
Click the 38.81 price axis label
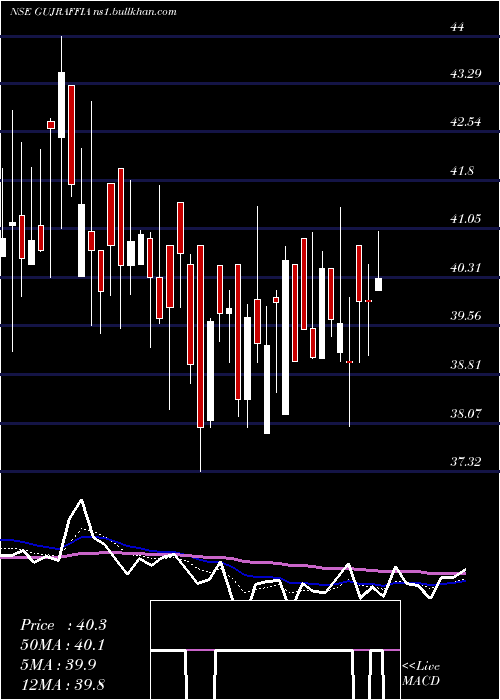(x=466, y=365)
